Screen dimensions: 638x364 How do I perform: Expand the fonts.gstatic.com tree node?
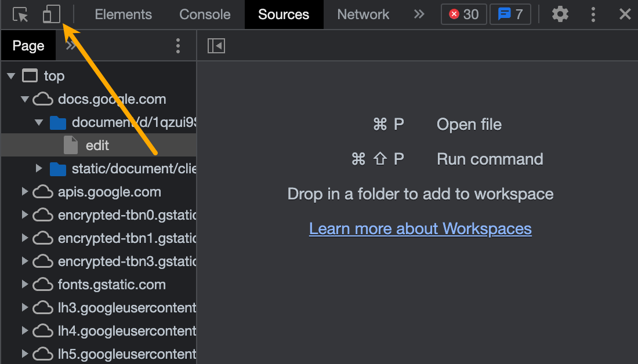pyautogui.click(x=24, y=284)
